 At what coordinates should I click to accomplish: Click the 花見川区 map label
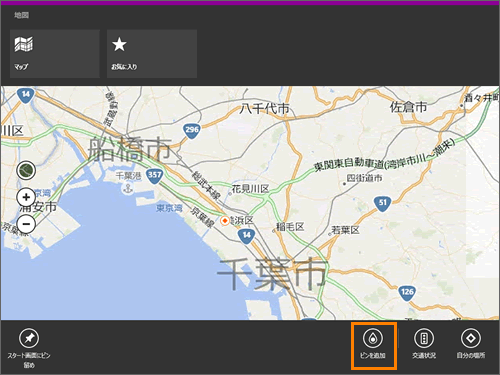click(x=250, y=189)
